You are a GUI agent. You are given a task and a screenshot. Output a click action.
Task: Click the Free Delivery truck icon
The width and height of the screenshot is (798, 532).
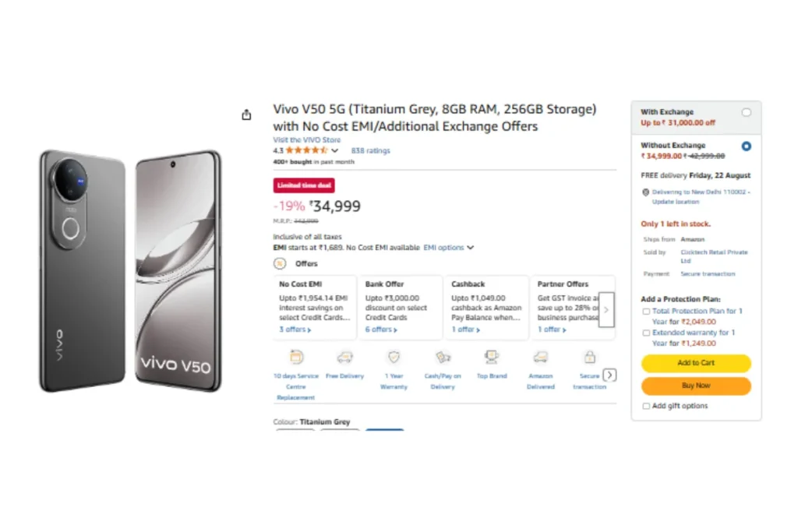[x=344, y=358]
